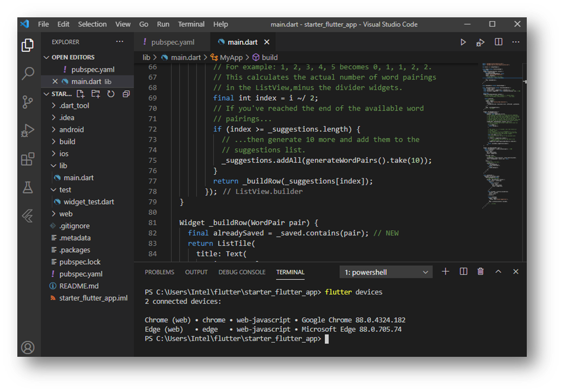Collapse all folders in Explorer
Viewport: 562px width, 392px height.
(x=126, y=94)
